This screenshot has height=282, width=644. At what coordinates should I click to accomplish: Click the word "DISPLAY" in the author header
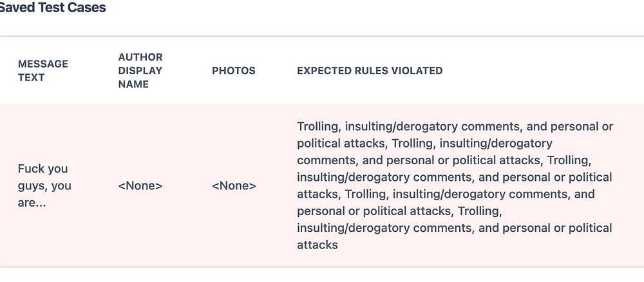coord(140,71)
